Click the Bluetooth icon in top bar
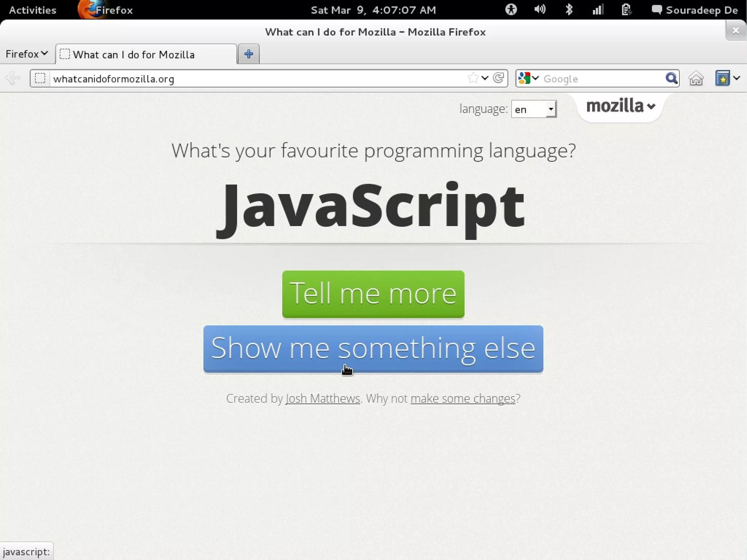 569,9
